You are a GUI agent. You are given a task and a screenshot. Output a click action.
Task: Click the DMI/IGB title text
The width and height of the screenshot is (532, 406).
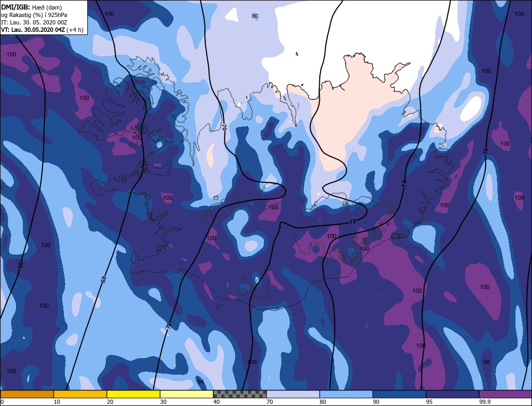(16, 6)
